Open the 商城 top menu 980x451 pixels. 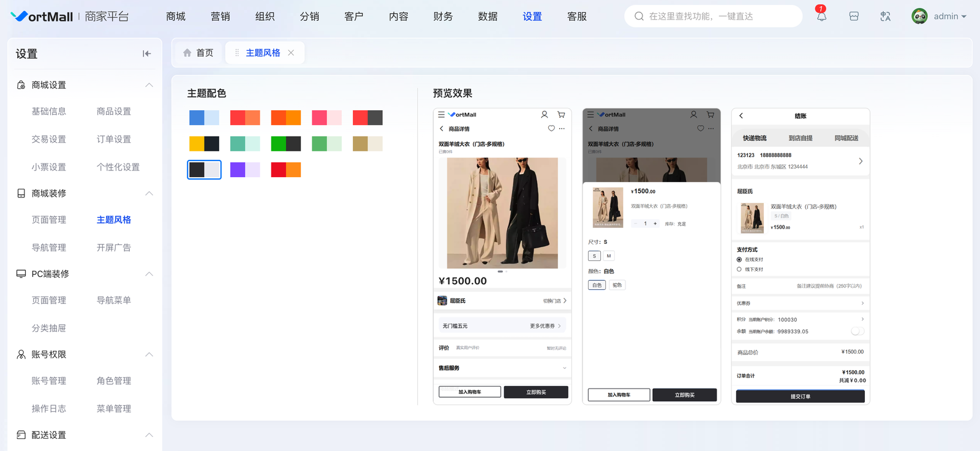point(176,17)
